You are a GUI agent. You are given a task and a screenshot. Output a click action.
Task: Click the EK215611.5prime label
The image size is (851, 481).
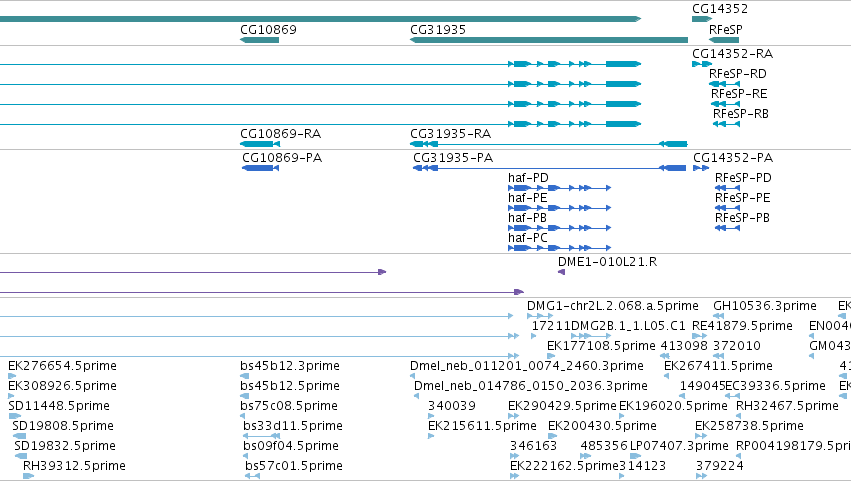pyautogui.click(x=482, y=426)
